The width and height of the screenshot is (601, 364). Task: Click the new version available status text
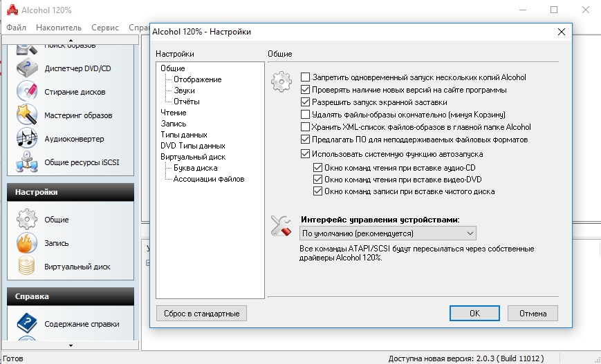(x=466, y=358)
